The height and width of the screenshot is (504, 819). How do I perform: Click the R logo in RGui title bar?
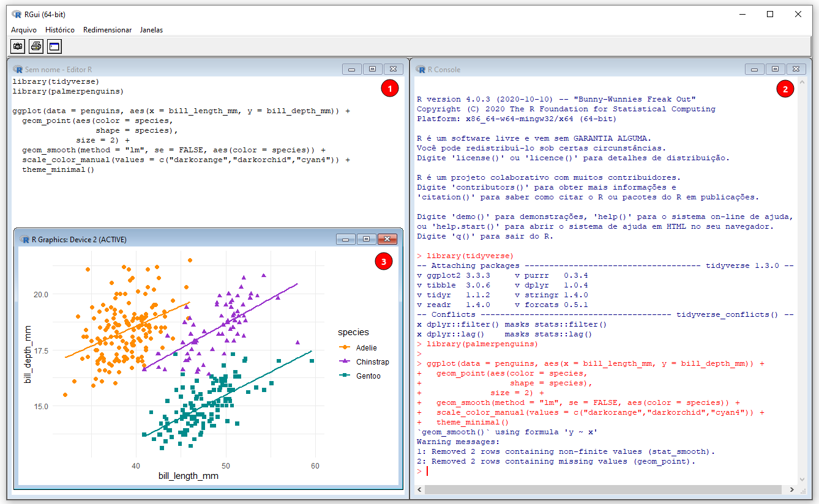[17, 14]
